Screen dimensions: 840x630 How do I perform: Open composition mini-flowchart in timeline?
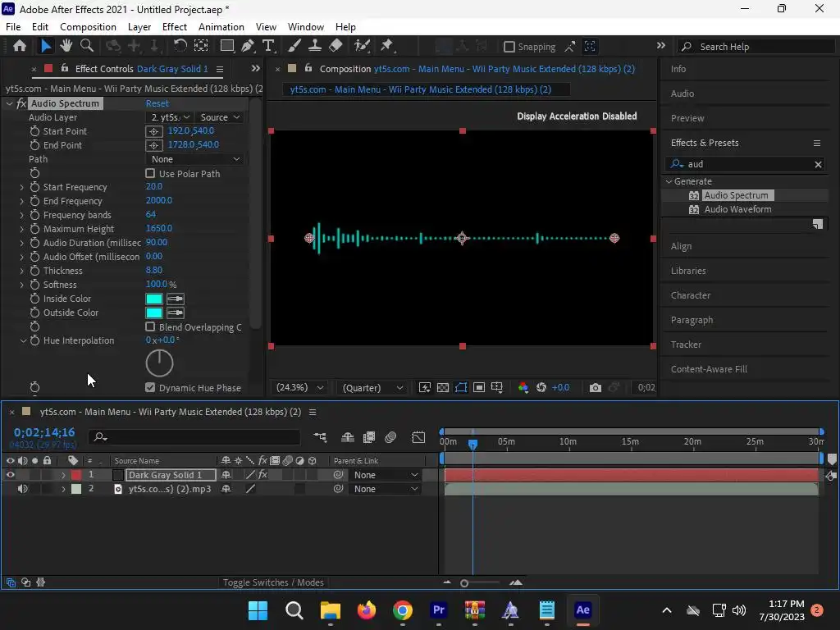320,437
